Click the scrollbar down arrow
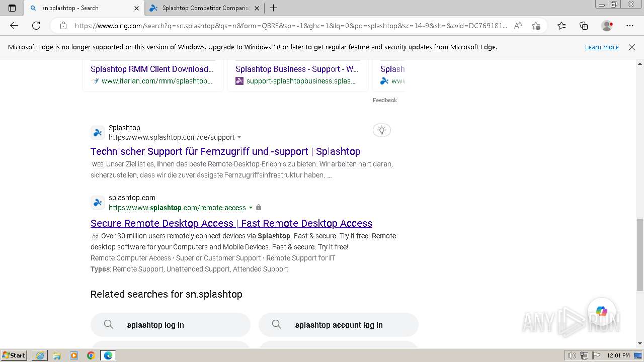The image size is (644, 362). coord(640,344)
